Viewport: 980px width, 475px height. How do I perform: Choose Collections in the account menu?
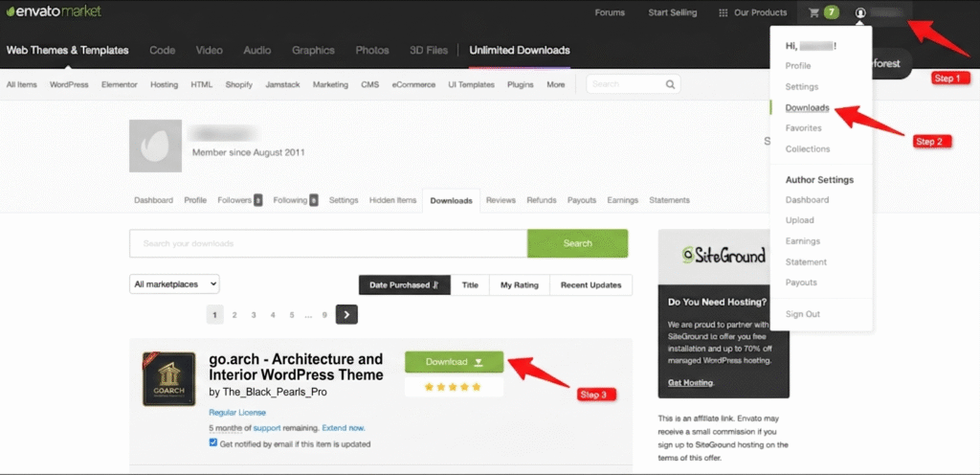(808, 148)
